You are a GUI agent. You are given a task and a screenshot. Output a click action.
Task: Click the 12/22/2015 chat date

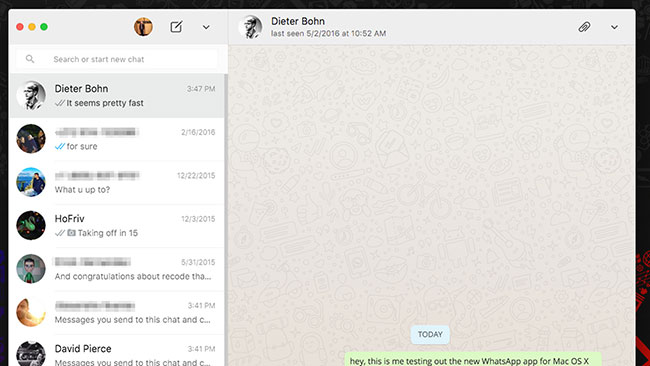click(196, 175)
